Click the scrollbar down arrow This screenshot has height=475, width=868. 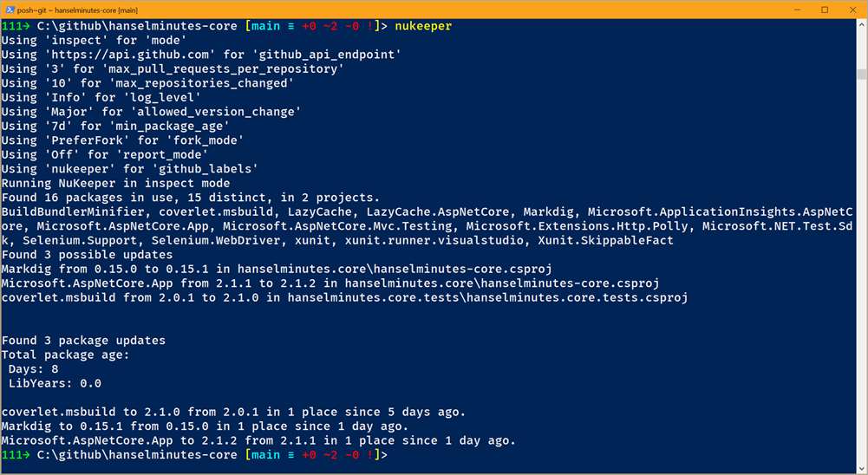pos(862,468)
